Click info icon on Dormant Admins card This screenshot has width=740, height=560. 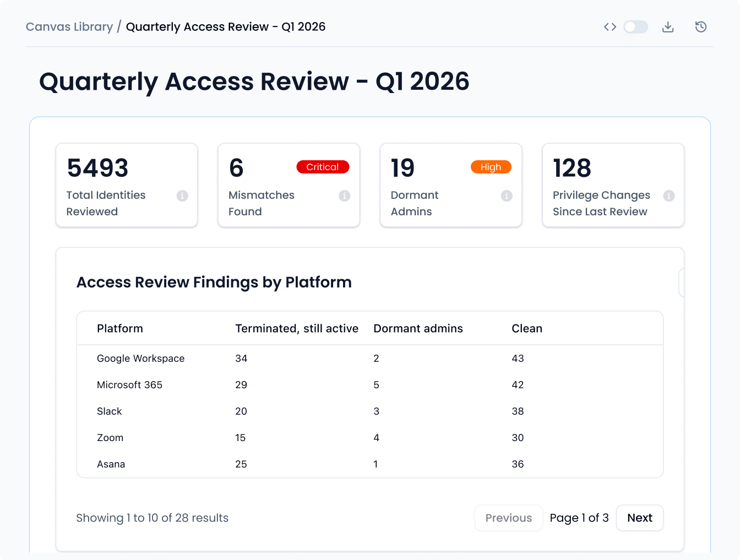[x=507, y=195]
